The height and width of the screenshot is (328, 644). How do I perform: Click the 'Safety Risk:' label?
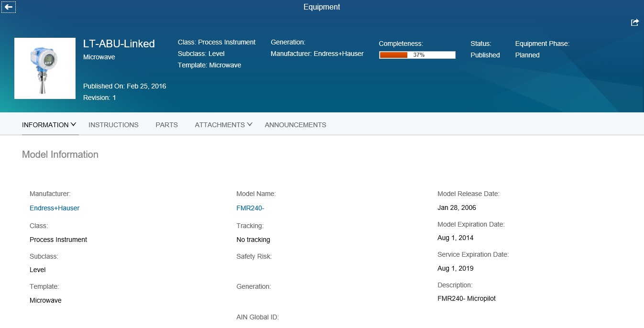pos(254,256)
